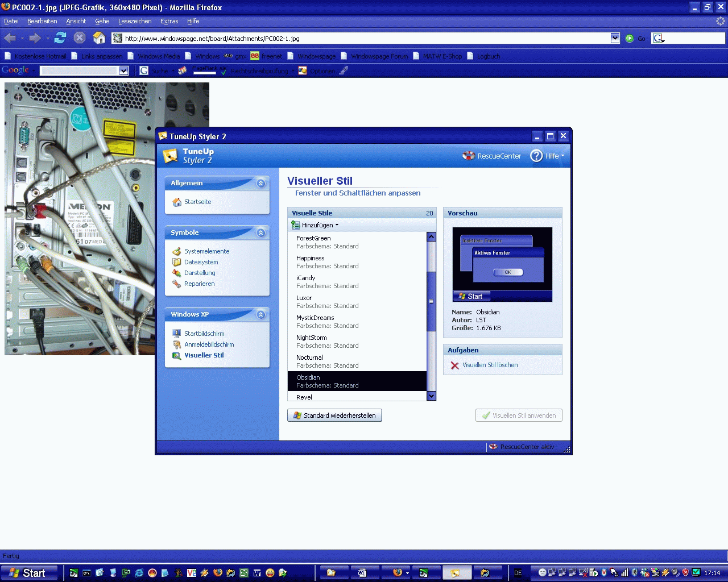
Task: Open the URL bar history dropdown
Action: pyautogui.click(x=615, y=38)
